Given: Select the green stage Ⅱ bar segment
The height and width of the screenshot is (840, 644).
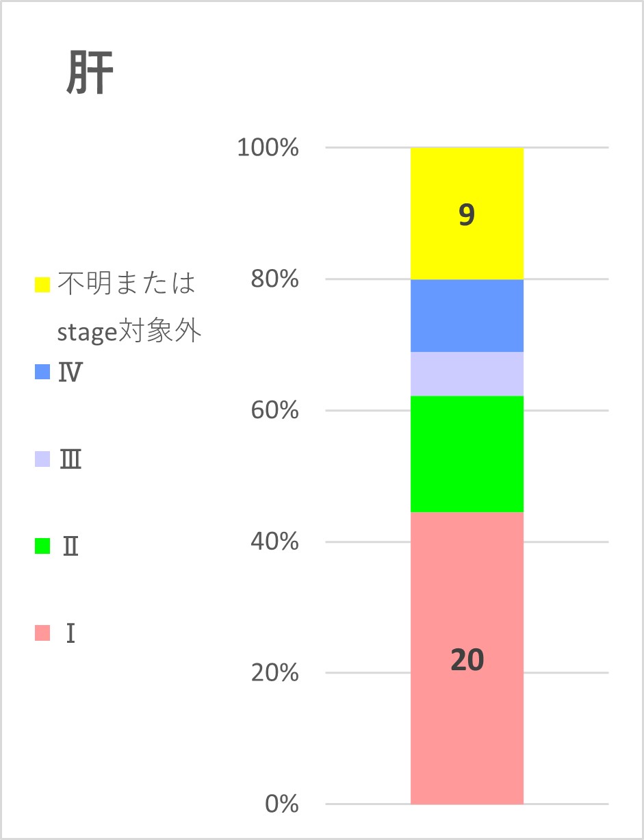Looking at the screenshot, I should pyautogui.click(x=467, y=454).
